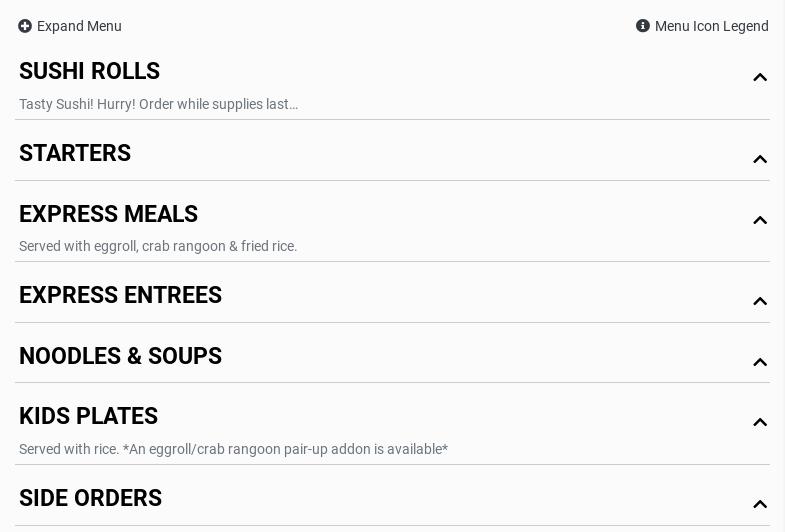
Task: Toggle the Express Meals chevron arrow
Action: click(x=760, y=221)
